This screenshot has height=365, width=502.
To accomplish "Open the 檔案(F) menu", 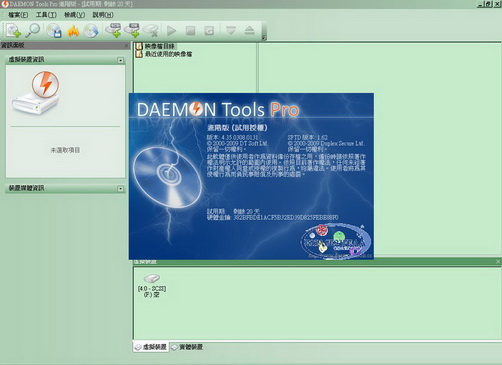I will click(x=18, y=15).
